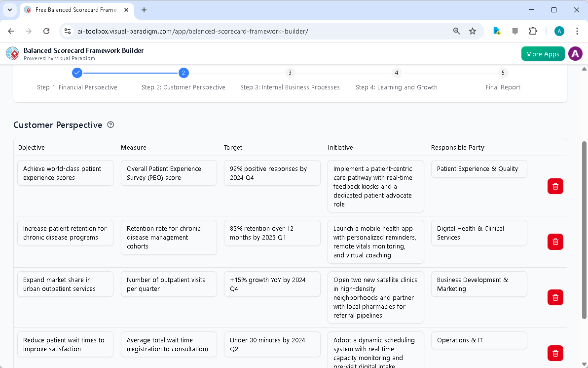This screenshot has width=588, height=368.
Task: Open the Chrome three-dot menu
Action: [x=577, y=31]
